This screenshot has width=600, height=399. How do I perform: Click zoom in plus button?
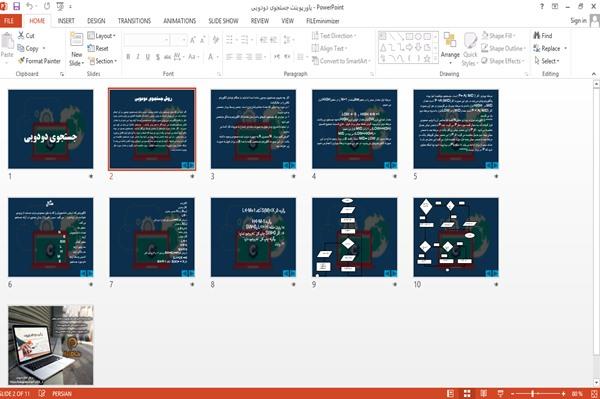(x=563, y=394)
